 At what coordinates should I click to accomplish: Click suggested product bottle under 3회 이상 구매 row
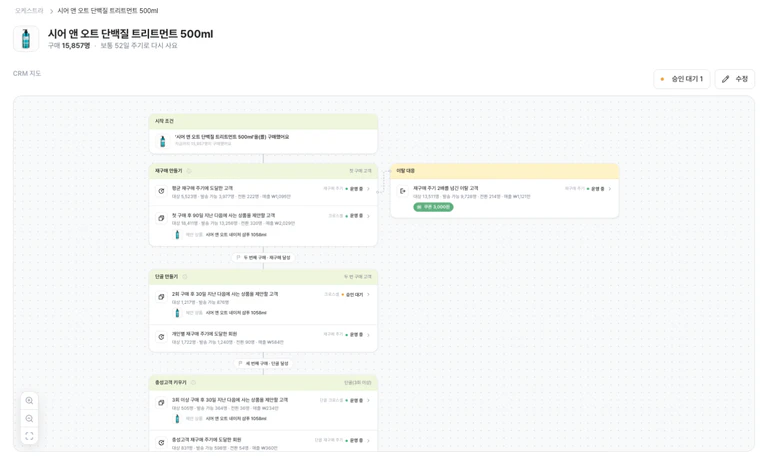pyautogui.click(x=177, y=418)
